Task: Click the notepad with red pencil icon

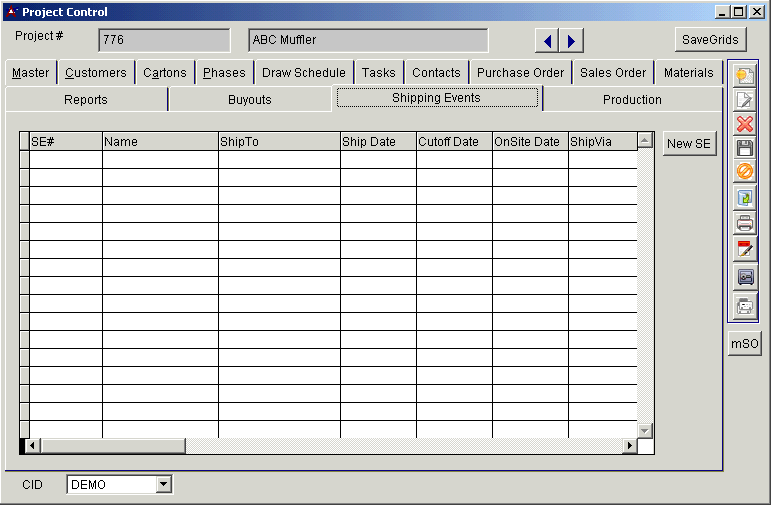Action: 744,249
